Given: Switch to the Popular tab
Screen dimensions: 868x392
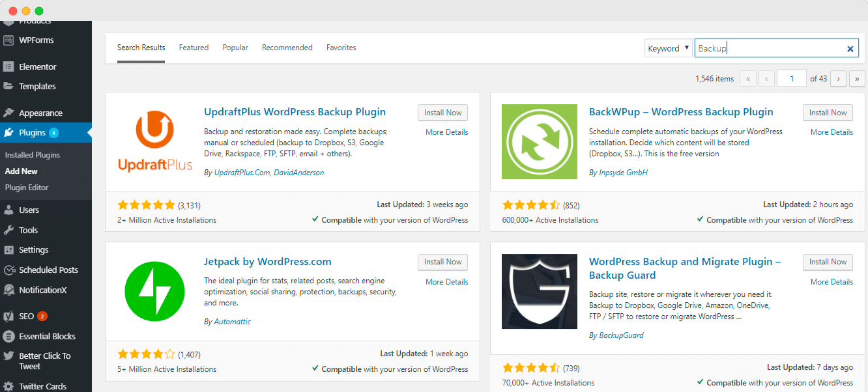Looking at the screenshot, I should point(235,48).
